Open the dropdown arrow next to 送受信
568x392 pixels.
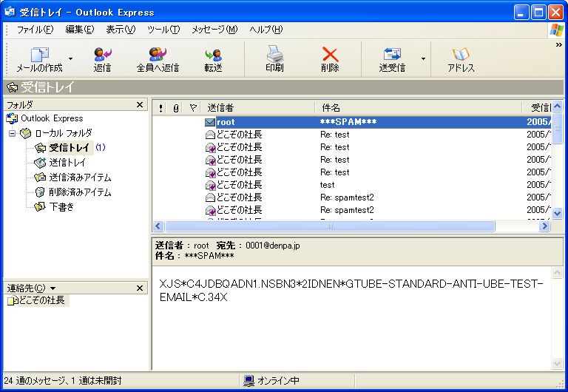point(423,58)
